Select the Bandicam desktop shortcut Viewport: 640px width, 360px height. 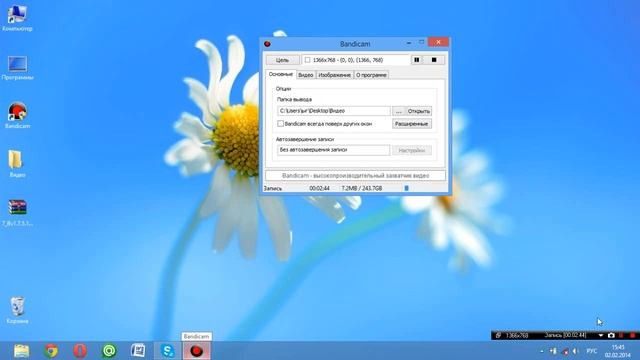pos(17,116)
